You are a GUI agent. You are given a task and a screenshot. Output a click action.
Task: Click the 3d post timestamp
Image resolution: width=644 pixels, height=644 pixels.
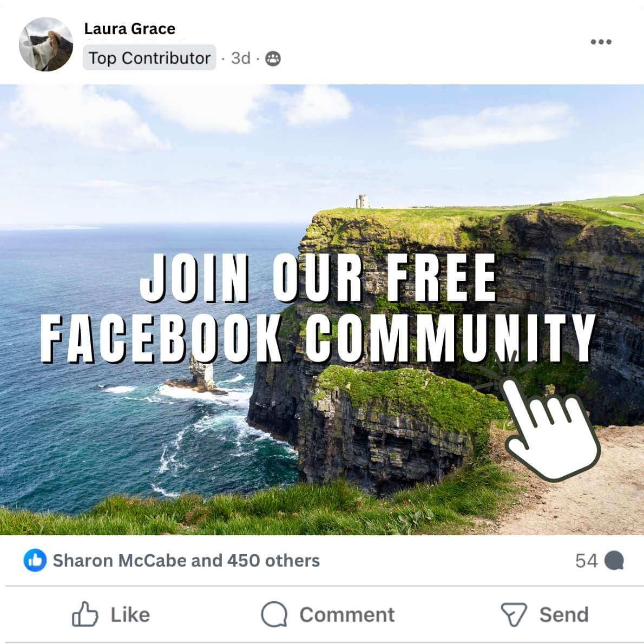tap(241, 58)
